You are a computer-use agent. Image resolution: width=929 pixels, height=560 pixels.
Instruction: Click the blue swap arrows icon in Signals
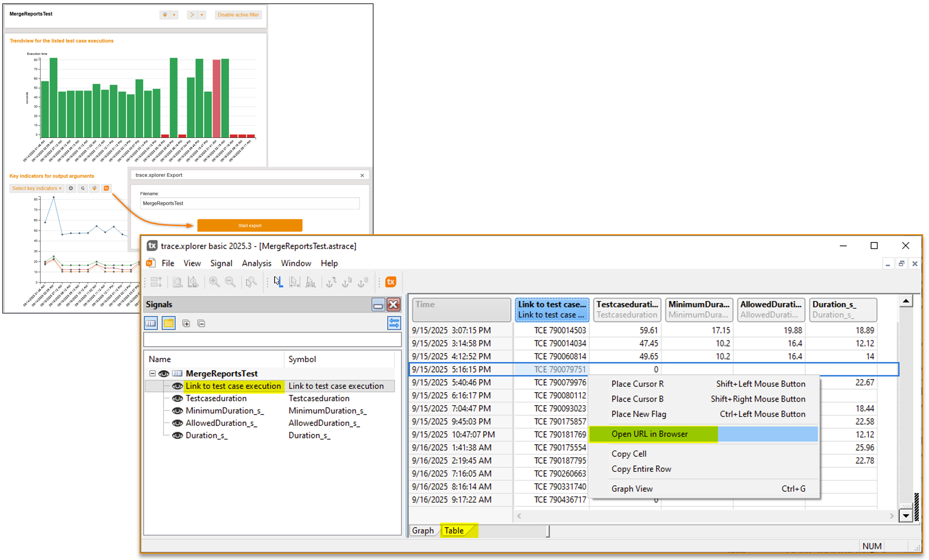point(394,323)
